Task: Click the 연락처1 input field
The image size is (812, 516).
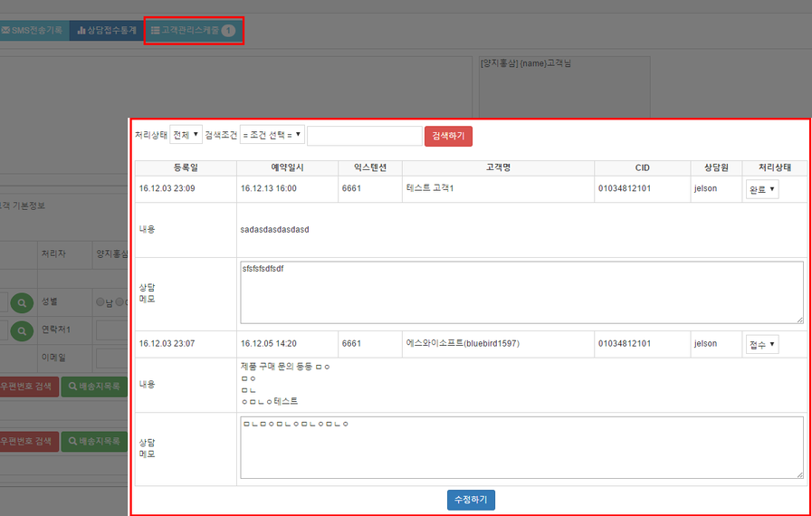Action: [112, 330]
